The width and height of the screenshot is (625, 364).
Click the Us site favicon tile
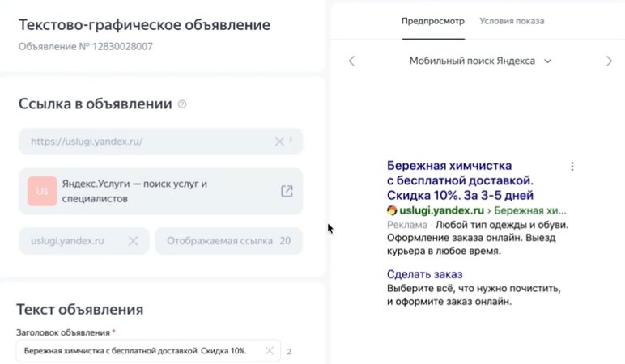pos(42,191)
